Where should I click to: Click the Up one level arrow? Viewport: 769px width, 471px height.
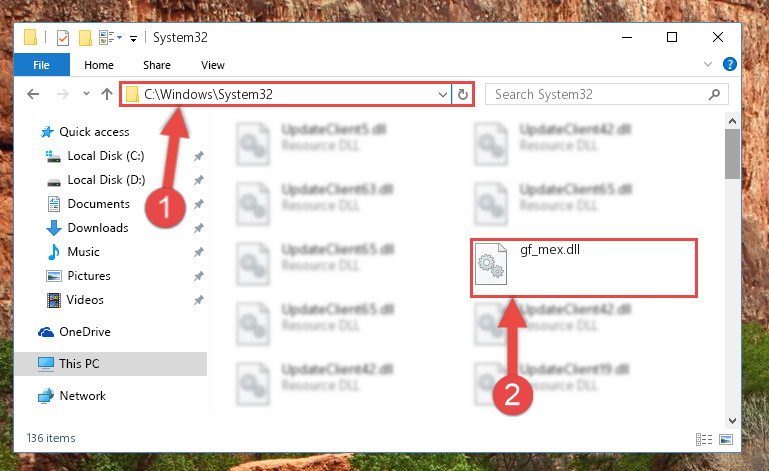(x=106, y=94)
